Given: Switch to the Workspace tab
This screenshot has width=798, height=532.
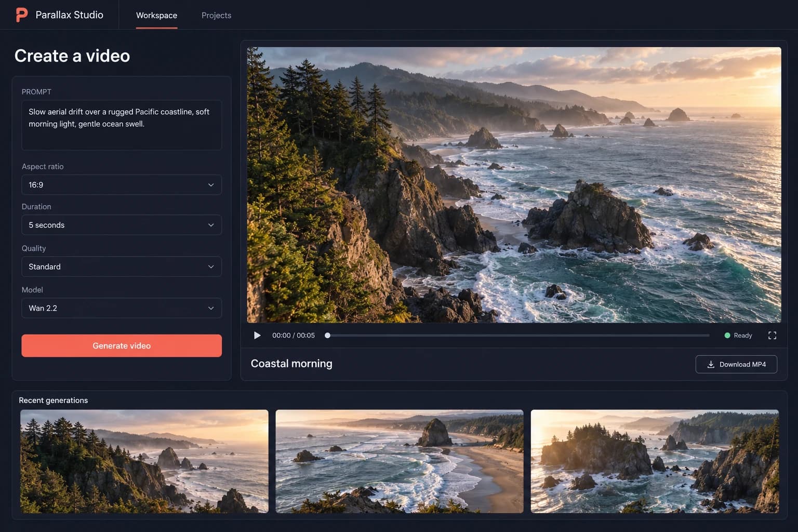Looking at the screenshot, I should 156,15.
